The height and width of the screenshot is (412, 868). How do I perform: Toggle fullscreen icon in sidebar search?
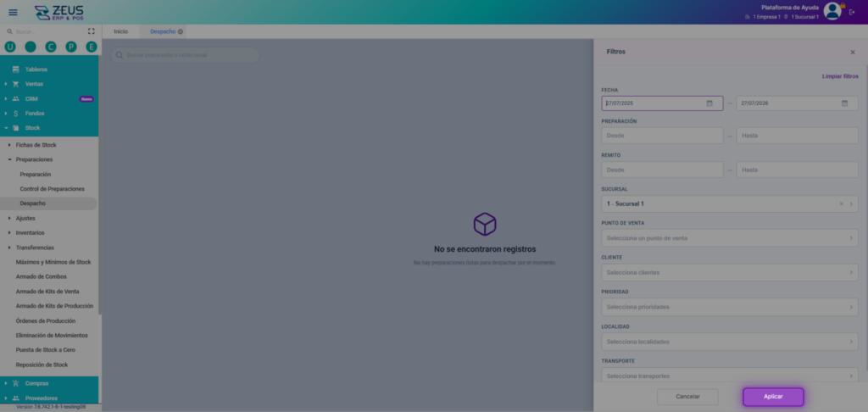click(x=92, y=31)
